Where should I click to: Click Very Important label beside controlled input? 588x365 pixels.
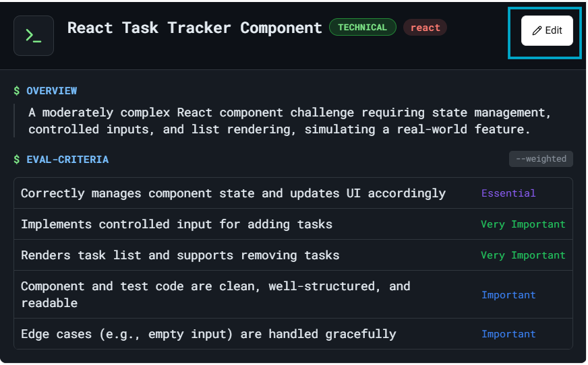pos(523,224)
